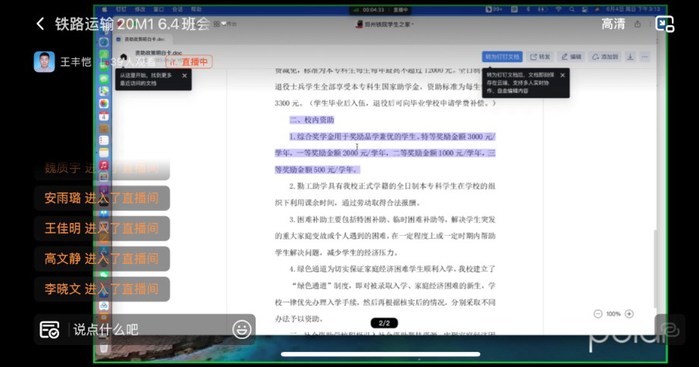The width and height of the screenshot is (699, 367).
Task: Open the 高清 video quality selector
Action: (x=613, y=24)
